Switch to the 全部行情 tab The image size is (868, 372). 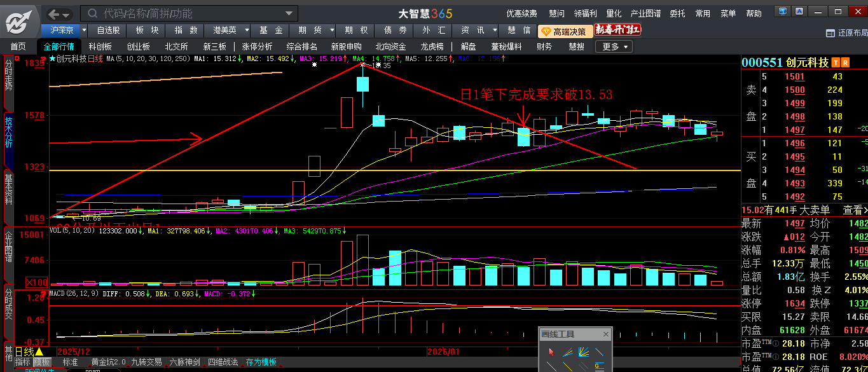(59, 46)
